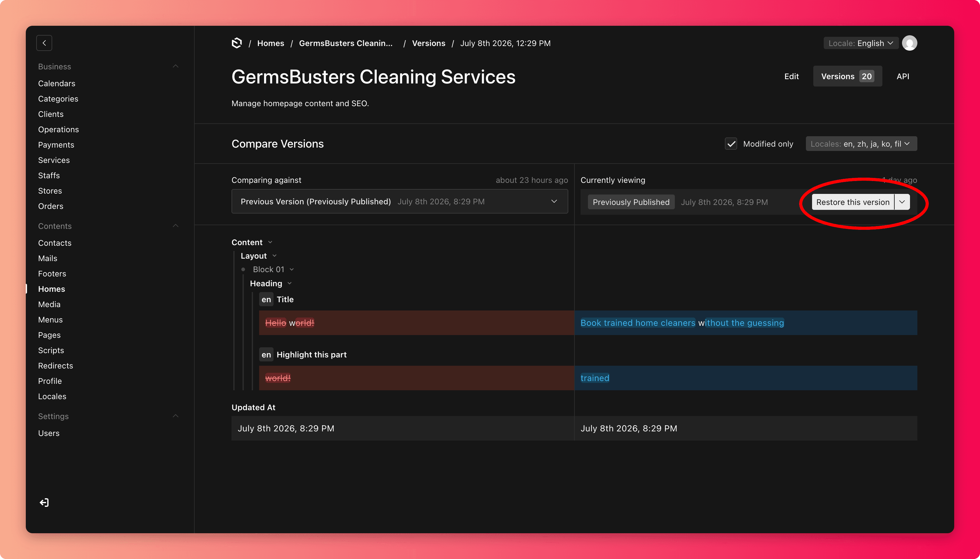
Task: Open Operations in the sidebar
Action: [x=58, y=129]
